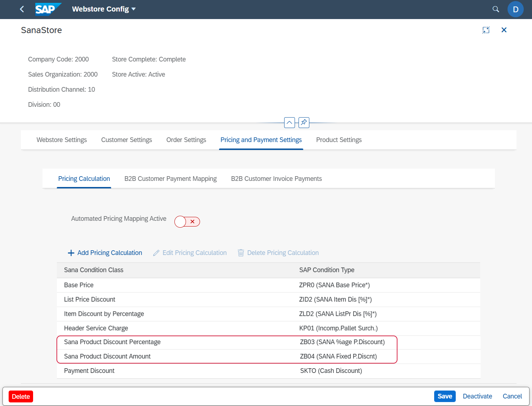Image resolution: width=532 pixels, height=406 pixels.
Task: Collapse the header section chevron
Action: 290,123
